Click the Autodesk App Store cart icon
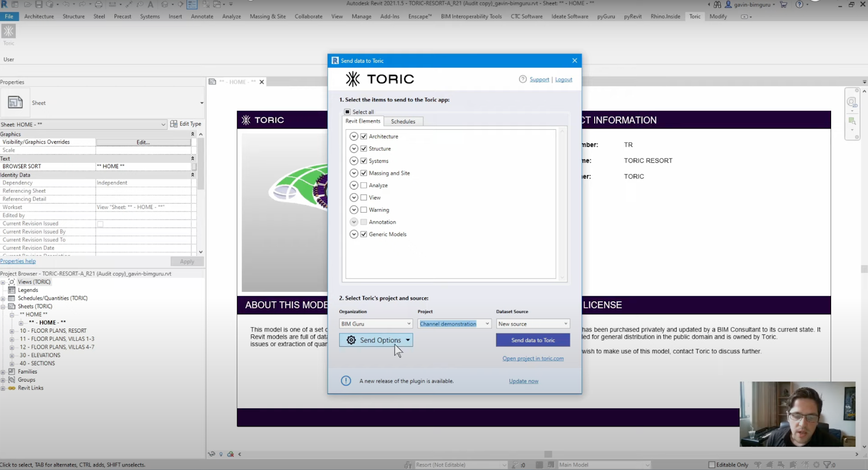This screenshot has width=868, height=470. pyautogui.click(x=783, y=4)
